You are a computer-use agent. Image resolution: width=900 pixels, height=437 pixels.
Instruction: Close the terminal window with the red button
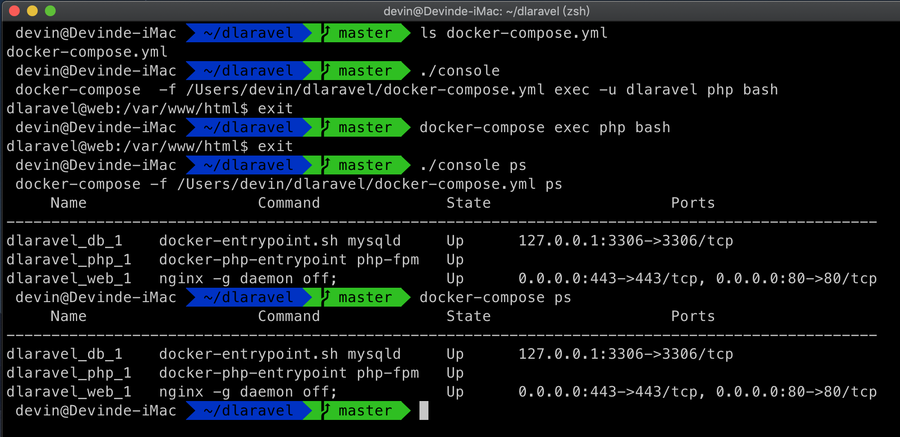coord(14,10)
